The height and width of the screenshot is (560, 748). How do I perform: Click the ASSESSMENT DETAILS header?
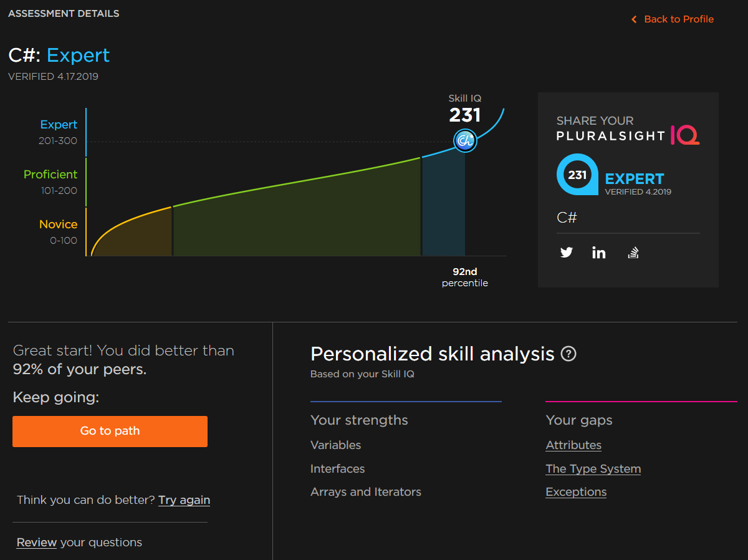pyautogui.click(x=64, y=13)
